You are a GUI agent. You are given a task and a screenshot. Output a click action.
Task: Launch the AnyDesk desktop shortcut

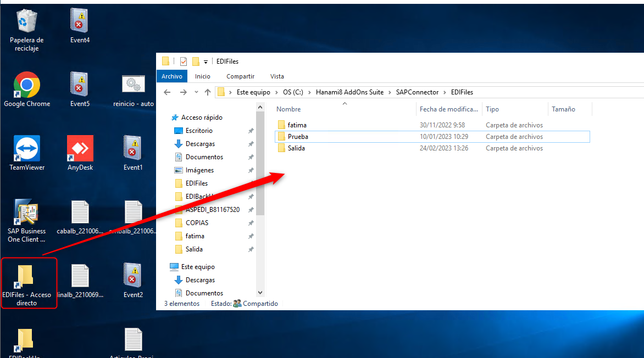click(80, 153)
